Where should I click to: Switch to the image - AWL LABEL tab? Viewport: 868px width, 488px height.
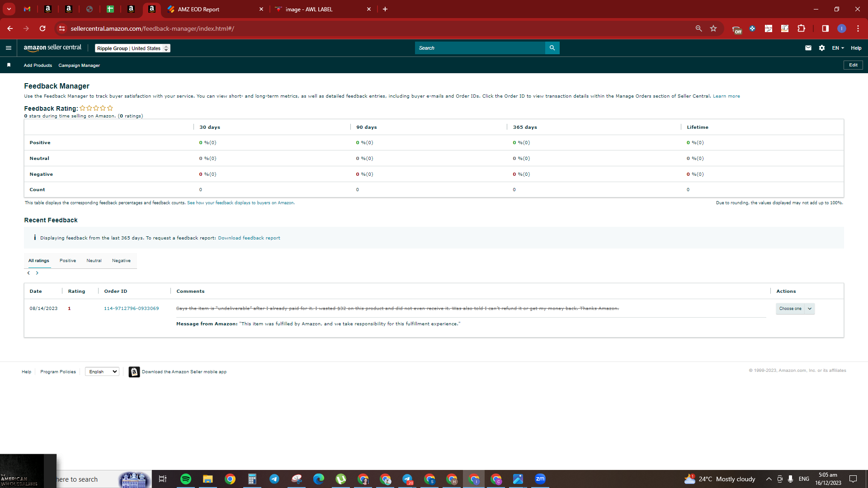tap(323, 9)
